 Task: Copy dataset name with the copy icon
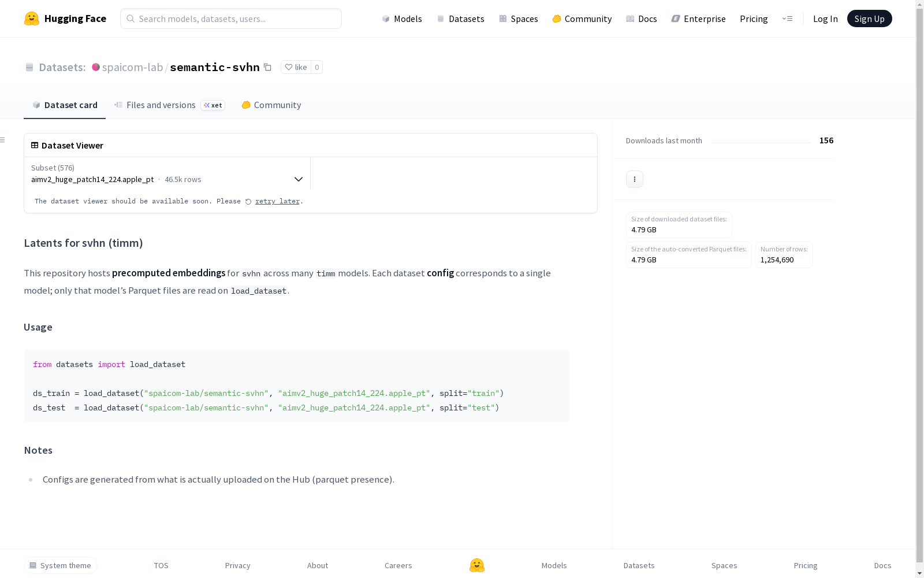[267, 67]
